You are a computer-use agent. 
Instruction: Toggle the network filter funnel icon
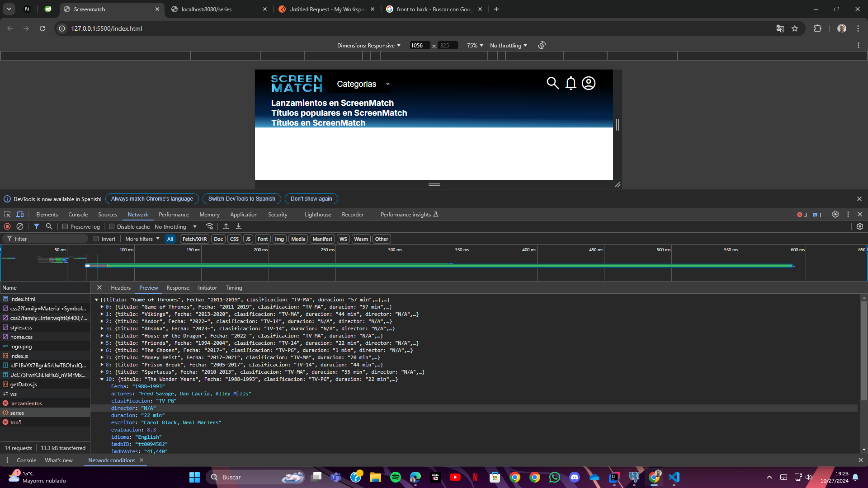point(37,226)
